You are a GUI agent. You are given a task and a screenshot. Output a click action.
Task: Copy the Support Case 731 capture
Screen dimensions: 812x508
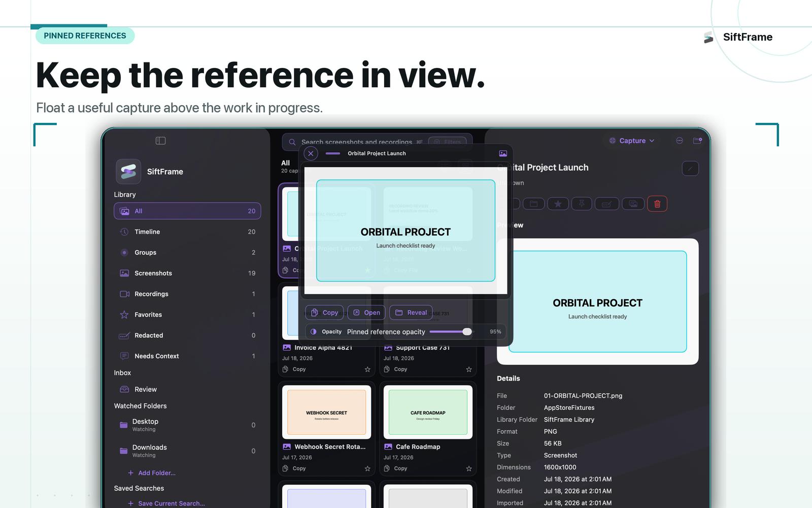pyautogui.click(x=396, y=369)
